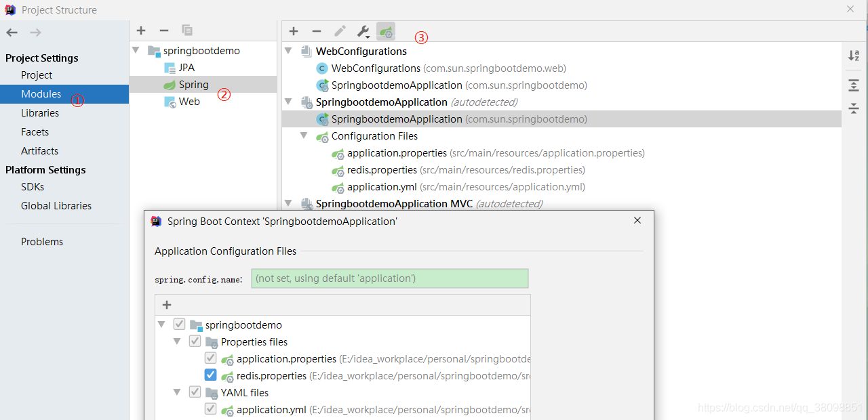Collapse the YAML files node
The width and height of the screenshot is (868, 420).
(177, 393)
